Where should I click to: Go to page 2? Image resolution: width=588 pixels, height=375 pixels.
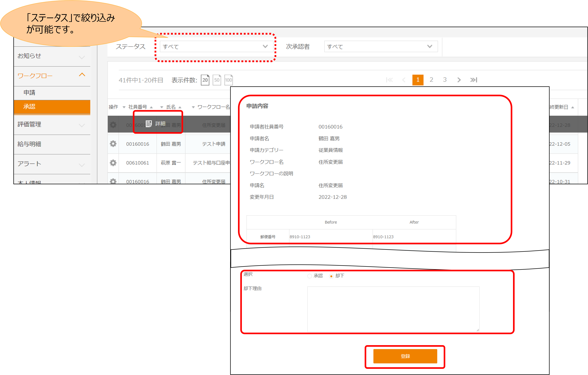432,80
